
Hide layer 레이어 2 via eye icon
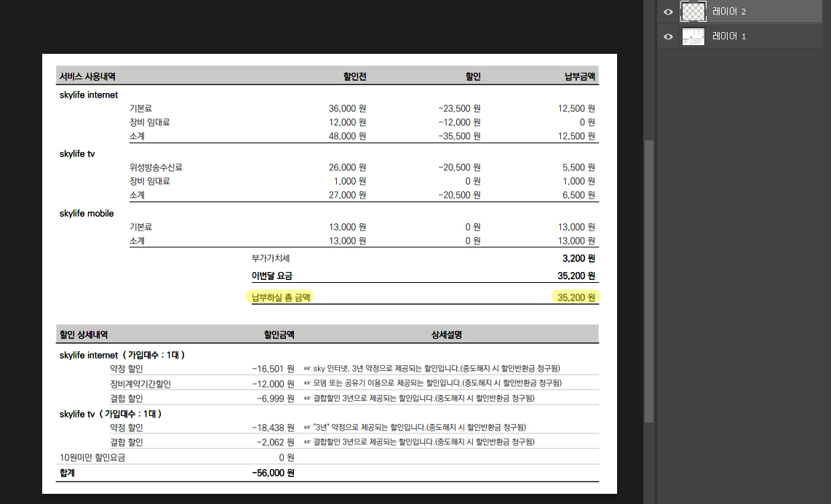click(x=668, y=12)
